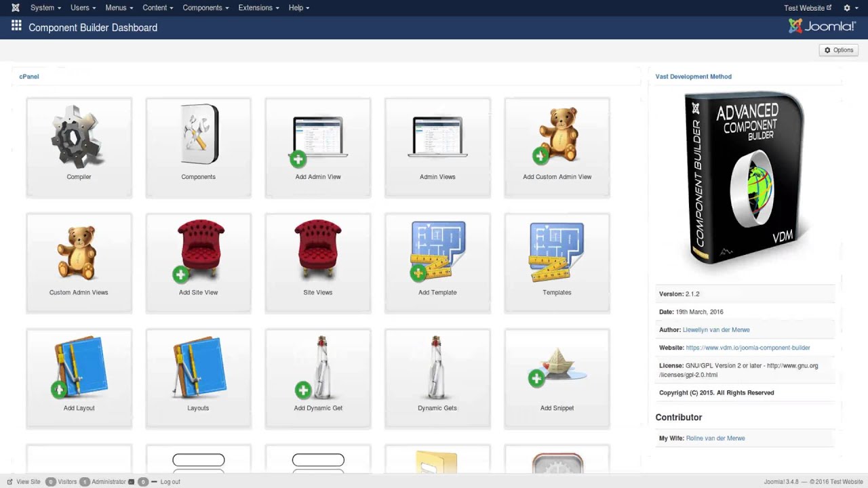868x488 pixels.
Task: Open the Site Views armchair icon
Action: pyautogui.click(x=318, y=249)
